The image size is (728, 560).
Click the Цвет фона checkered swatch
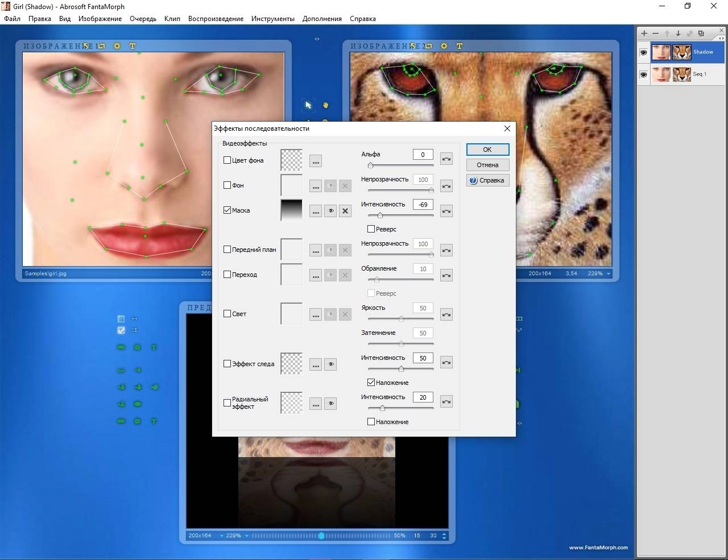(292, 160)
